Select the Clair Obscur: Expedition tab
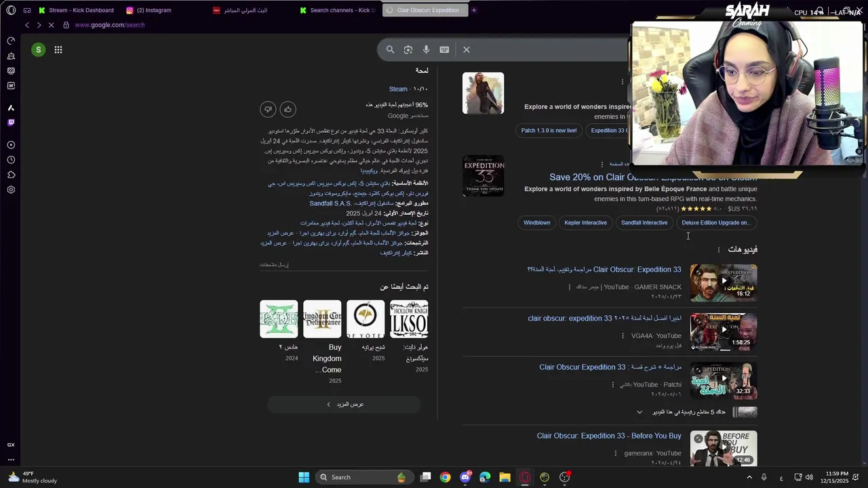 (424, 10)
